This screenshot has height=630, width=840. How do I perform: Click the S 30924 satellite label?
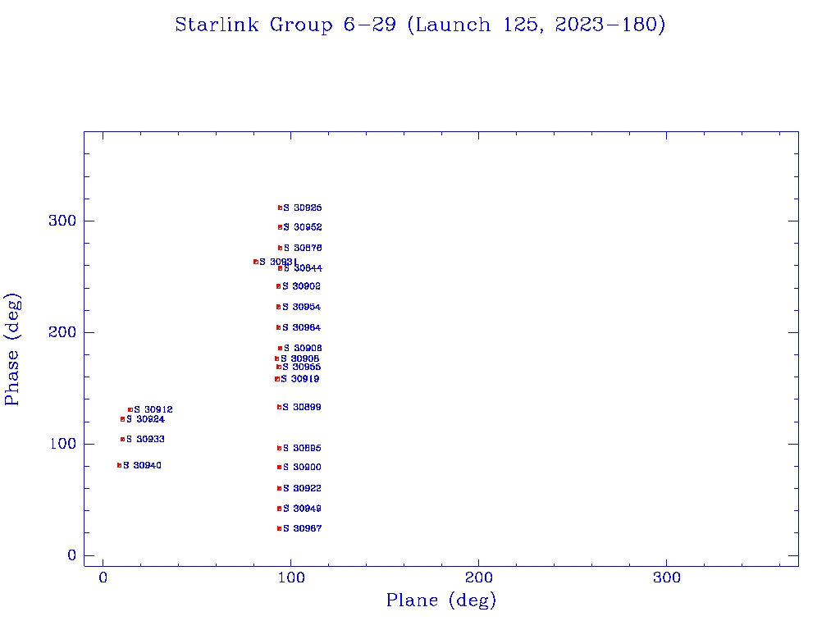pyautogui.click(x=146, y=419)
